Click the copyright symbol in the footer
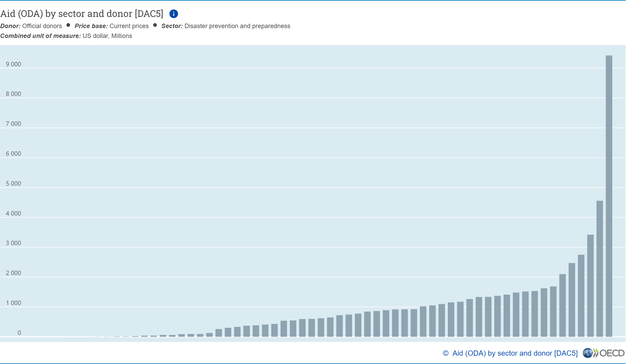This screenshot has height=364, width=626. tap(446, 353)
